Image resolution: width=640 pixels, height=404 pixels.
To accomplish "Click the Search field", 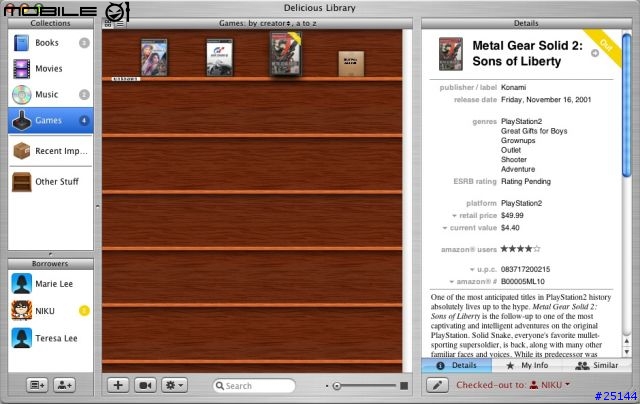I will pyautogui.click(x=254, y=386).
